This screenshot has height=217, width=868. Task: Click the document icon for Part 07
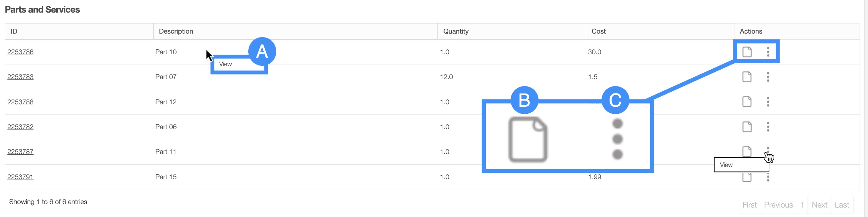[747, 77]
